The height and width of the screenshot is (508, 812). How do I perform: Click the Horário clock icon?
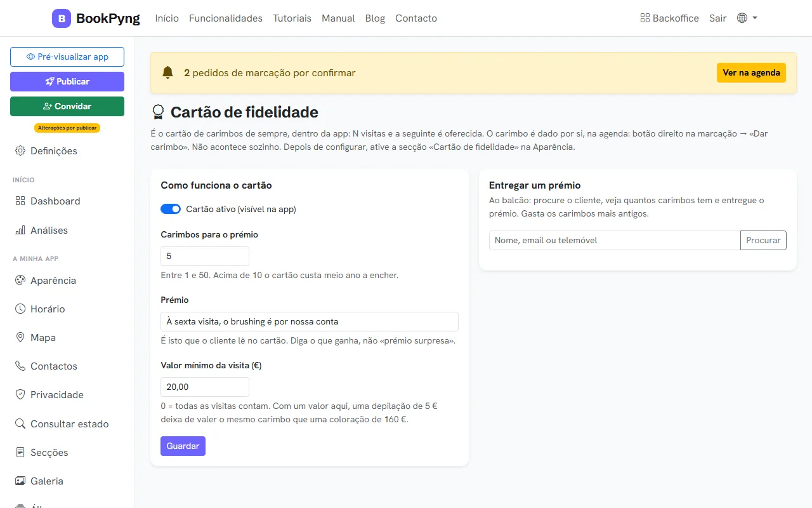click(20, 309)
